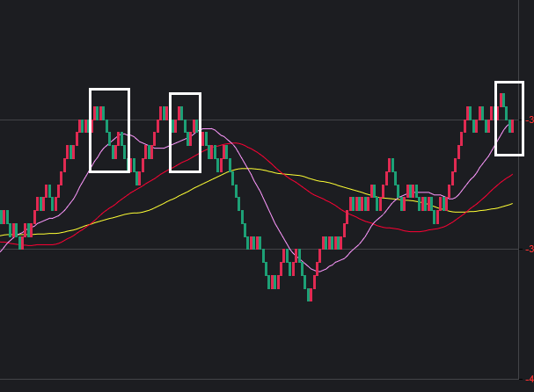
Task: Click the top candle inside the second white box
Action: [179, 113]
